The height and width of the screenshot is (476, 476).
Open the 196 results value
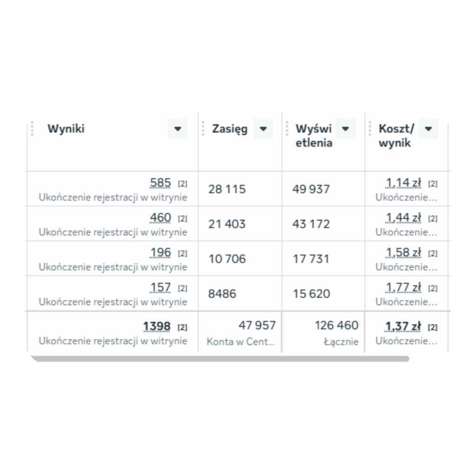[x=160, y=253]
